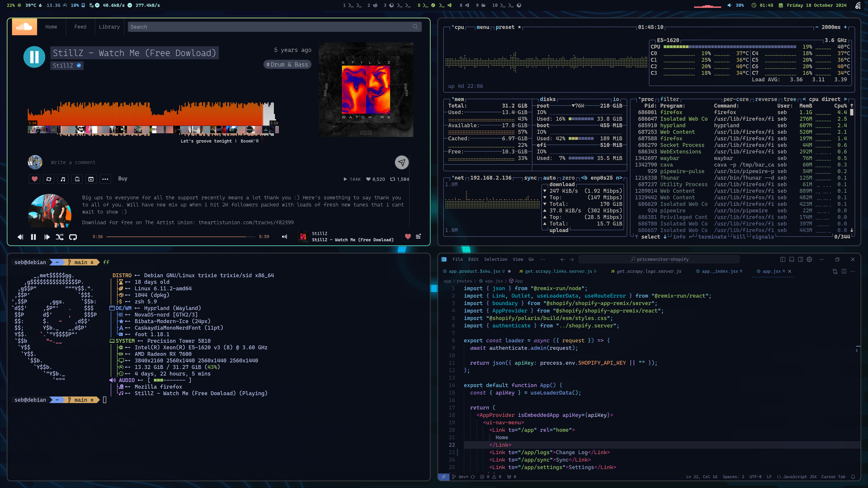Expand the overflow menu after Go

[x=543, y=259]
